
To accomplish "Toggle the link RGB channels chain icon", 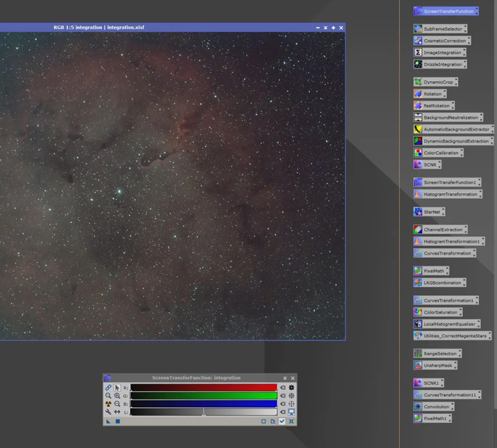I will tap(108, 387).
